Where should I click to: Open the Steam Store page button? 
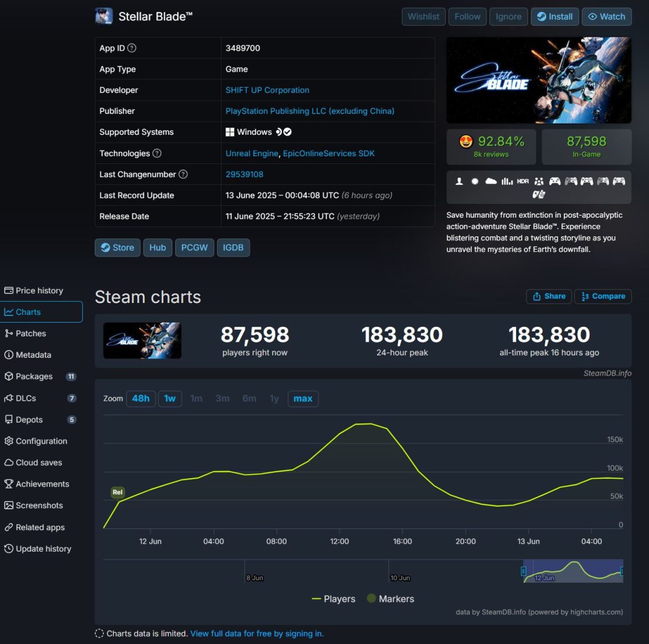pos(117,247)
